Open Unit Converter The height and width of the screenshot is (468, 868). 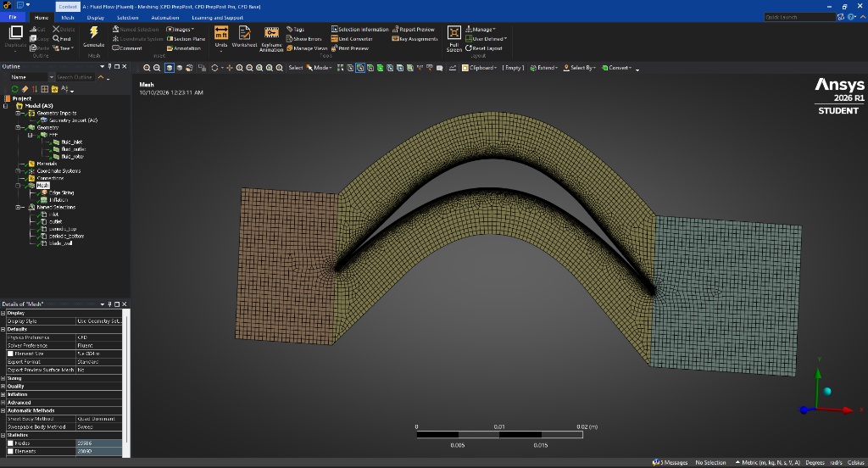click(x=352, y=39)
